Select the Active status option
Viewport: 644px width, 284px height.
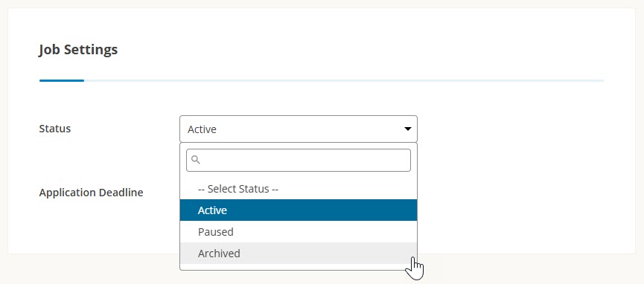coord(299,210)
